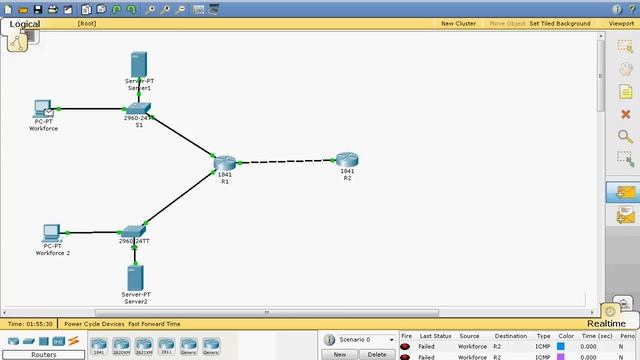640x360 pixels.
Task: Choose the Add Simple PDU envelope tool
Action: click(625, 192)
